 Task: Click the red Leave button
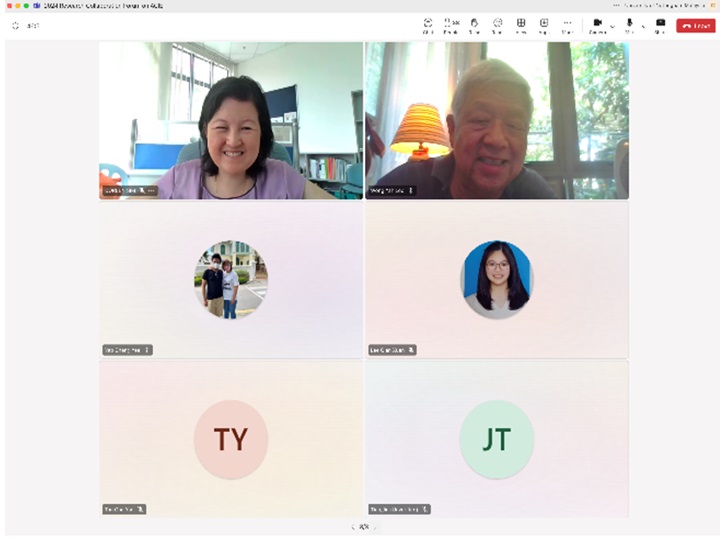click(x=696, y=25)
